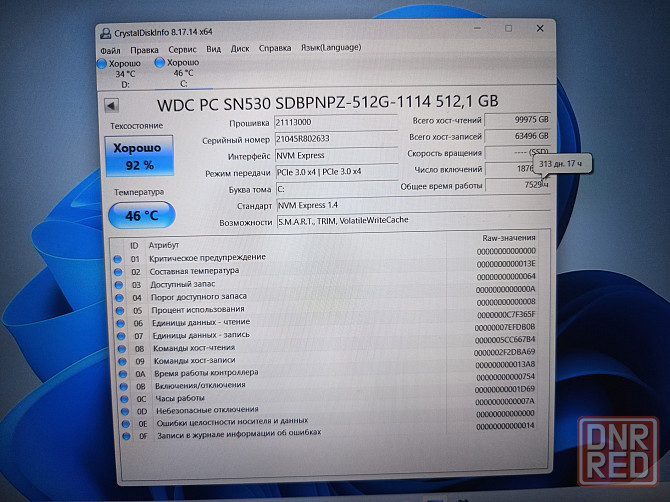Open the Файл menu

[x=110, y=50]
